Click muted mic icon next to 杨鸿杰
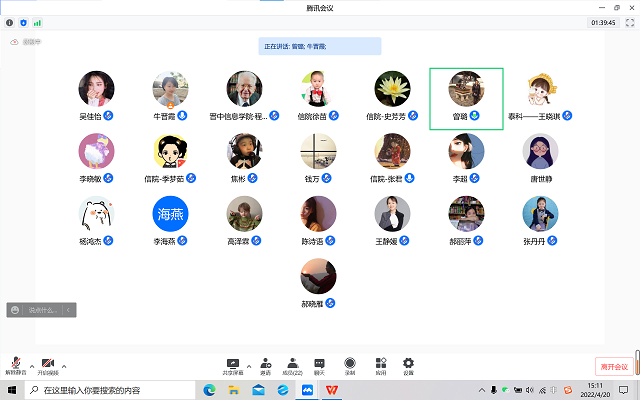 (108, 240)
